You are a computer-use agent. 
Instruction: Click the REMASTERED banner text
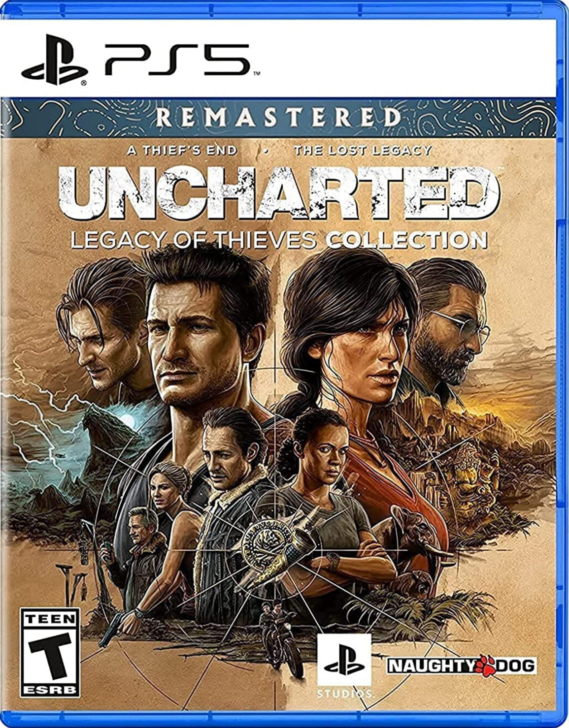pyautogui.click(x=279, y=117)
